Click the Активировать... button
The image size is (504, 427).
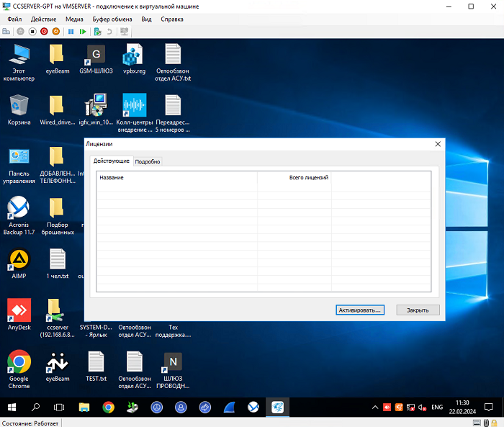[x=360, y=310]
